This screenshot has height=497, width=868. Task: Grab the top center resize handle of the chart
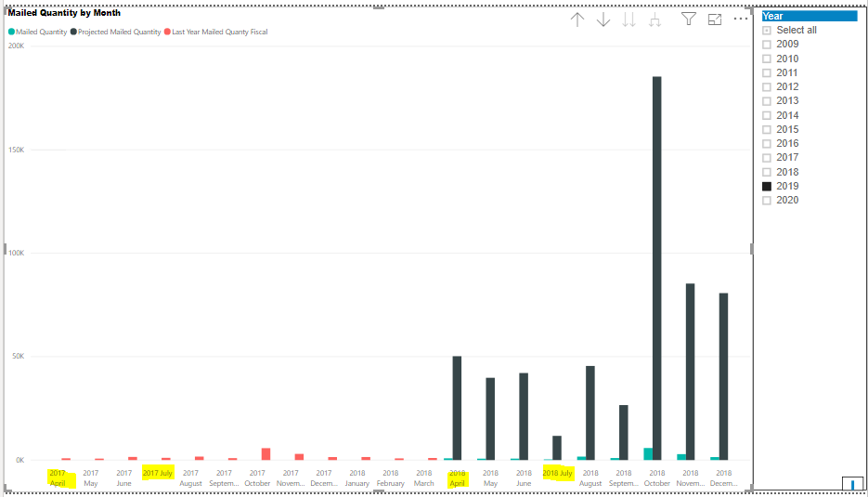[x=379, y=7]
